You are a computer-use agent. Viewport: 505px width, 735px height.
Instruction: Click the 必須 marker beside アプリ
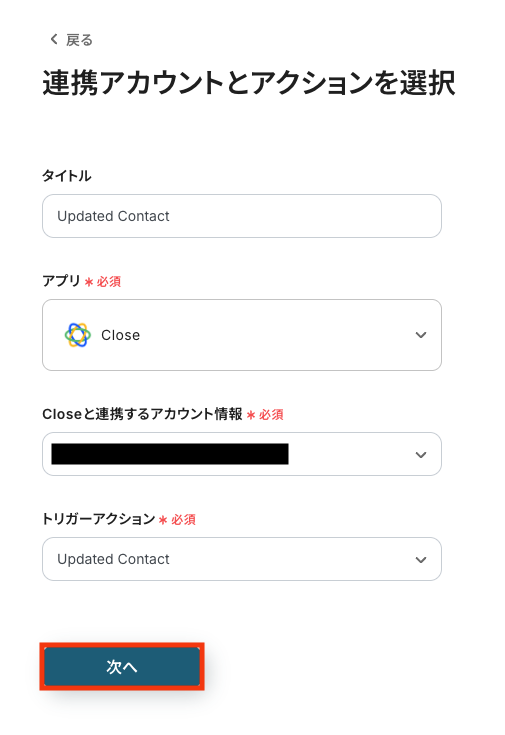point(109,282)
